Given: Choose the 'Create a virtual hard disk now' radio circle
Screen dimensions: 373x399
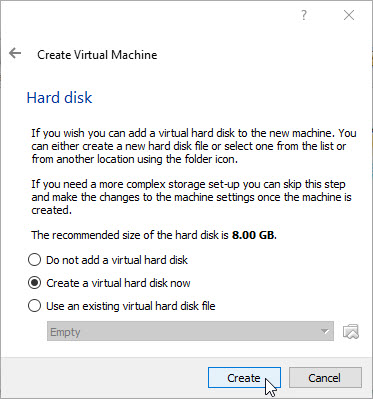Looking at the screenshot, I should click(34, 283).
